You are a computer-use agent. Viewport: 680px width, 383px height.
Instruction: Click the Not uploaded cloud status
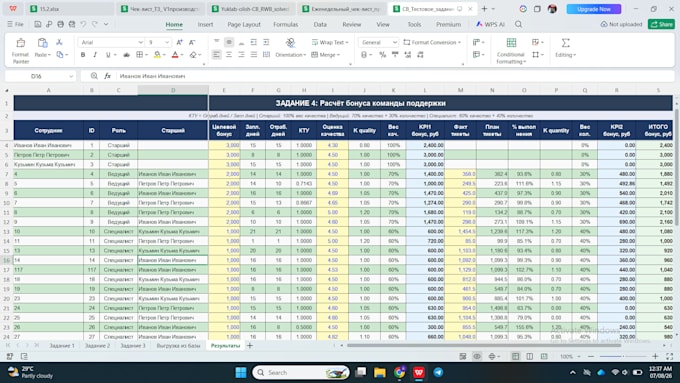point(621,24)
